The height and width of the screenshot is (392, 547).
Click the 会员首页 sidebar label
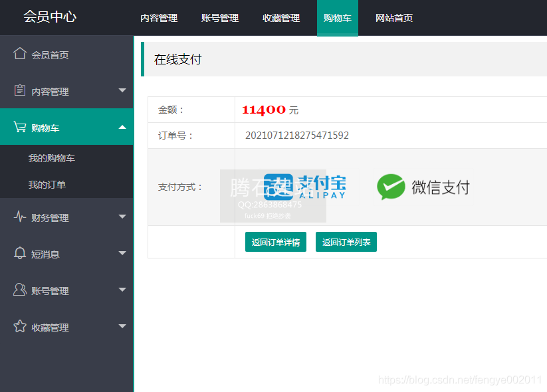pos(50,55)
